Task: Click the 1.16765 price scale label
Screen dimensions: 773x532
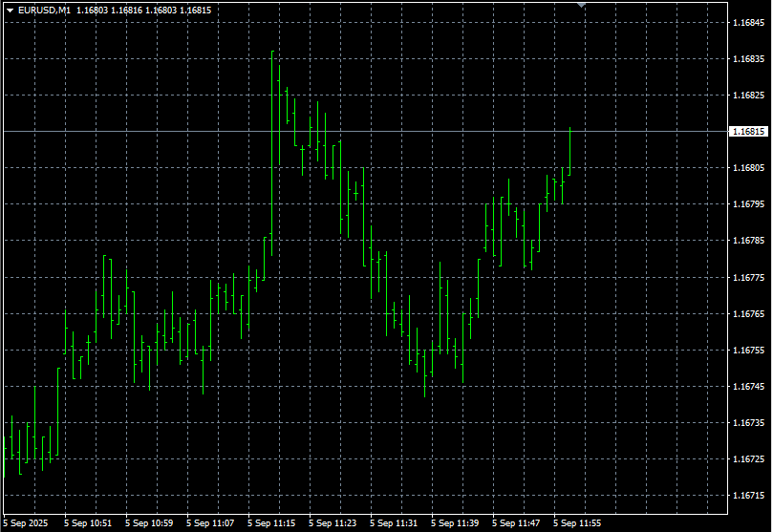Action: pyautogui.click(x=748, y=313)
